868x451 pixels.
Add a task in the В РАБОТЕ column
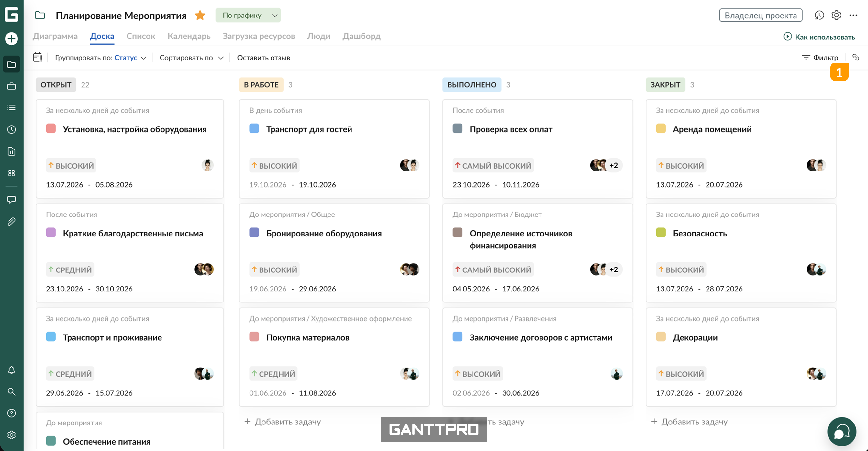282,421
